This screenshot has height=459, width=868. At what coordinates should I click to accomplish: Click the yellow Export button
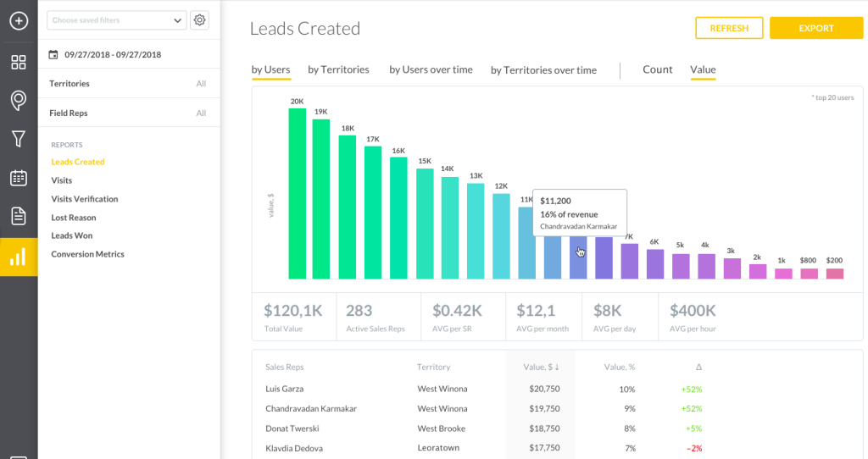pyautogui.click(x=815, y=28)
